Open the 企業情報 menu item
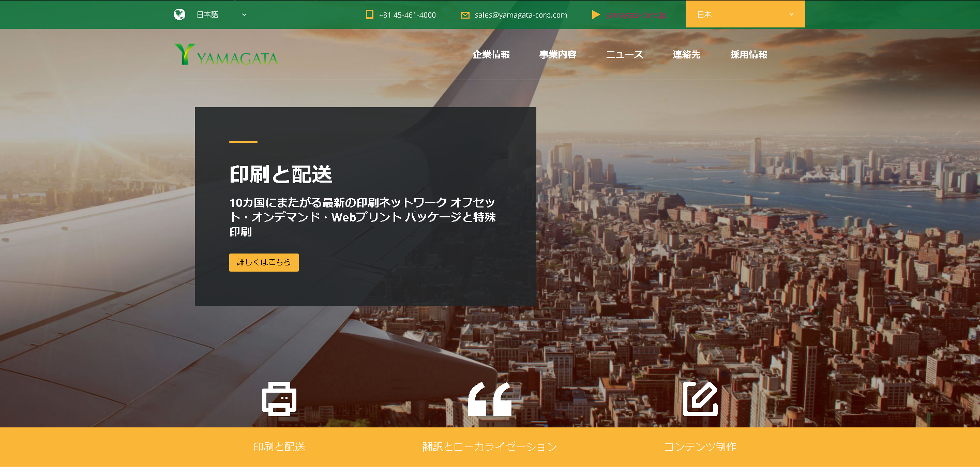The width and height of the screenshot is (980, 476). (x=491, y=55)
